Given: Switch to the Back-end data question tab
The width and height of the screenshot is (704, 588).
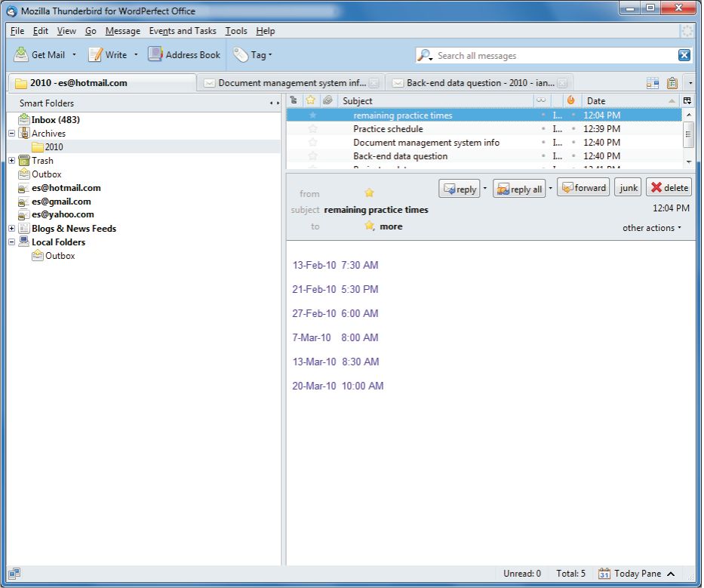Looking at the screenshot, I should (479, 83).
